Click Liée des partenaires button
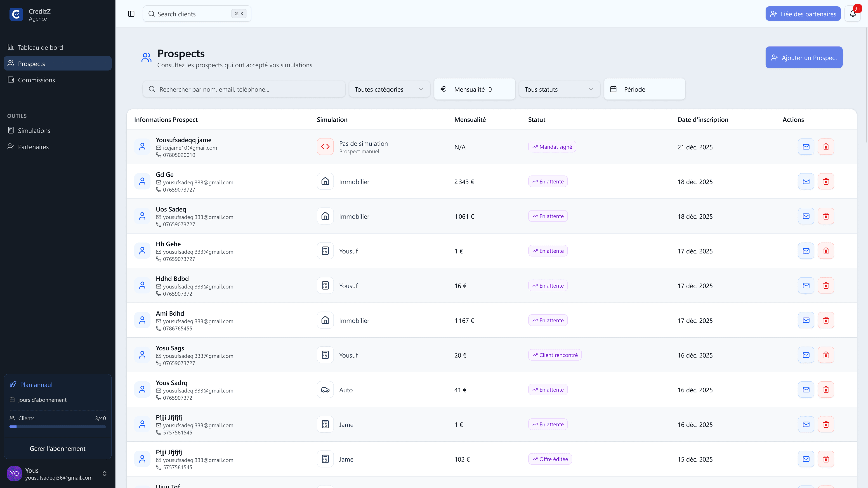 [803, 14]
